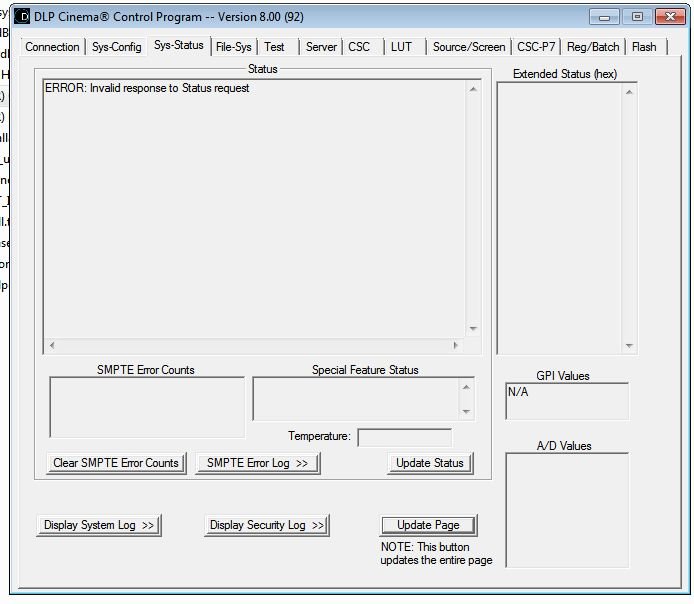Click the Status box left scroll arrow
Image resolution: width=694 pixels, height=604 pixels.
(x=52, y=345)
